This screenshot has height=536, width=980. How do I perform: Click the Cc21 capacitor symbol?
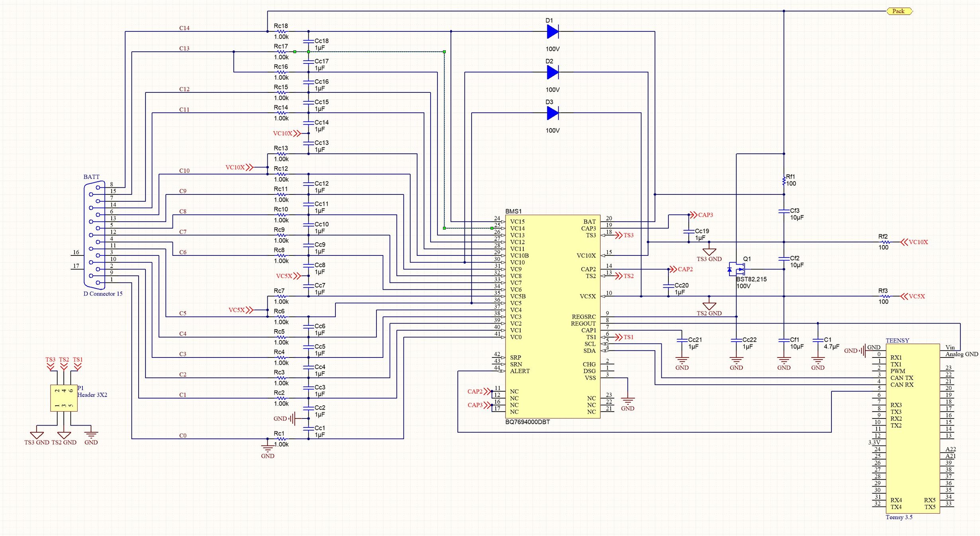coord(682,340)
